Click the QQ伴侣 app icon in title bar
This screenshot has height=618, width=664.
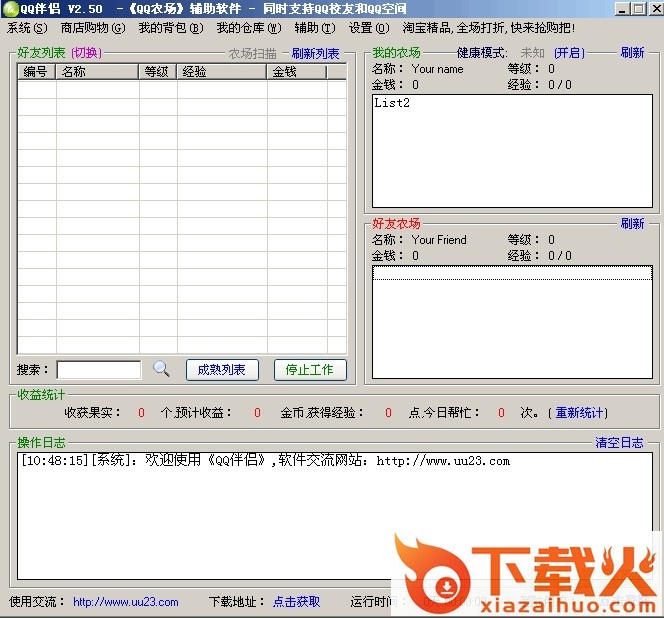click(10, 9)
